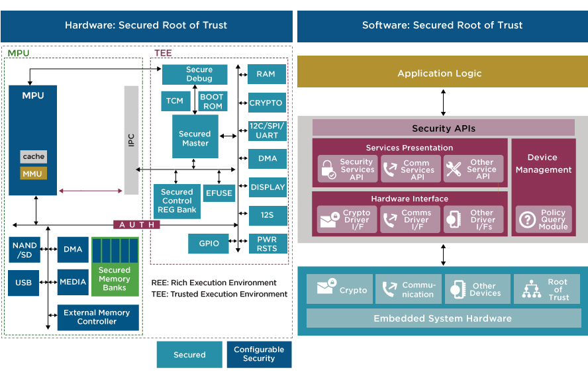Click the chip icon in Other Driver I/Fs
Viewport: 588px width, 378px height.
[454, 219]
